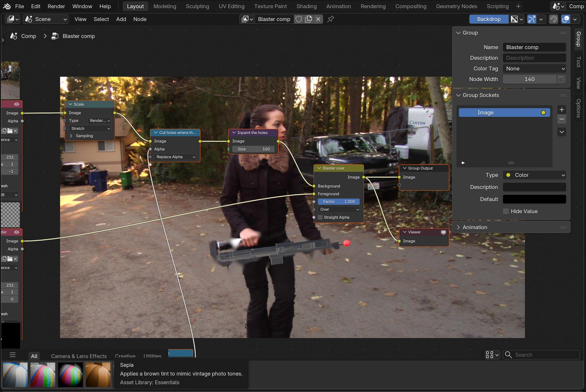Select the Sepia asset thumbnail
This screenshot has width=586, height=392.
click(98, 375)
